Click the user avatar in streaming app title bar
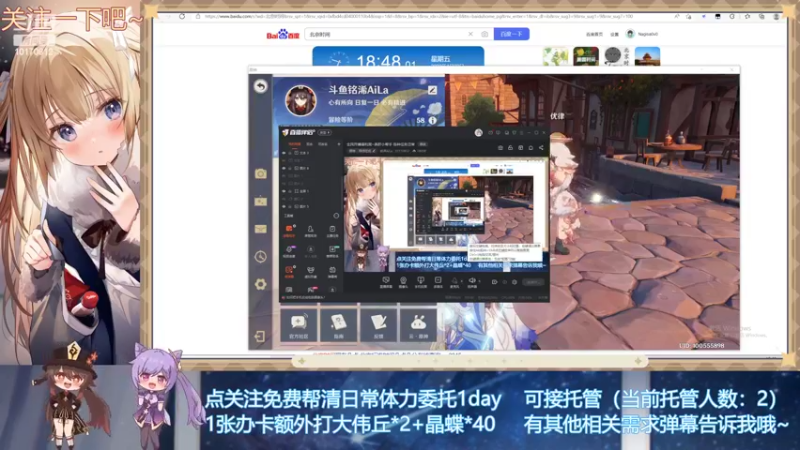 tap(478, 133)
